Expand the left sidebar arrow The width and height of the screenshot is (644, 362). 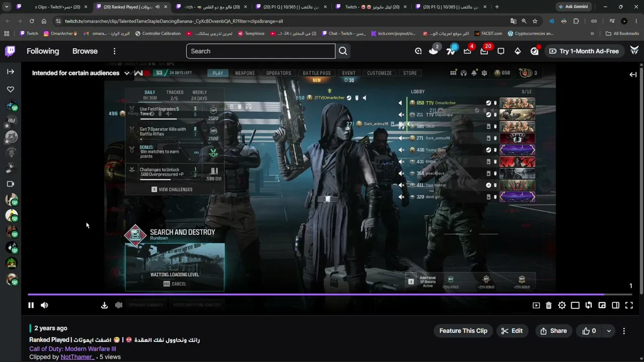11,72
